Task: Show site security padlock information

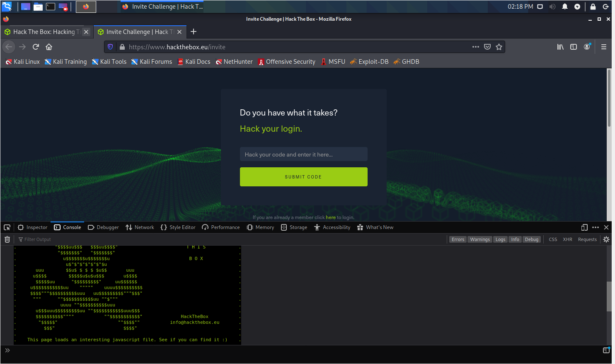Action: pyautogui.click(x=122, y=47)
